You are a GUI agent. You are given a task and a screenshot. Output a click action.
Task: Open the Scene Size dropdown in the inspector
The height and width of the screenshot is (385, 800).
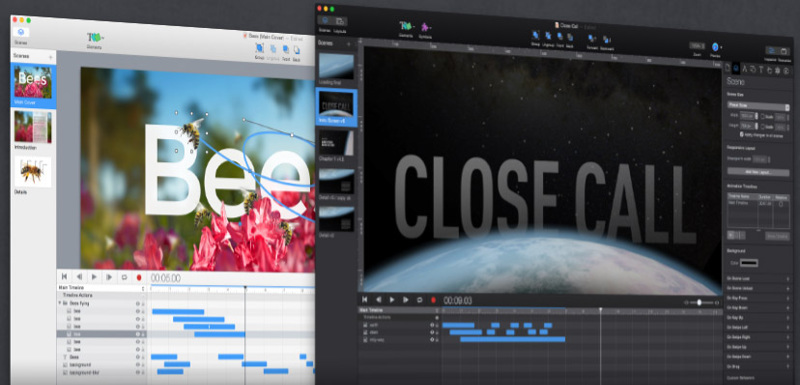pyautogui.click(x=758, y=107)
